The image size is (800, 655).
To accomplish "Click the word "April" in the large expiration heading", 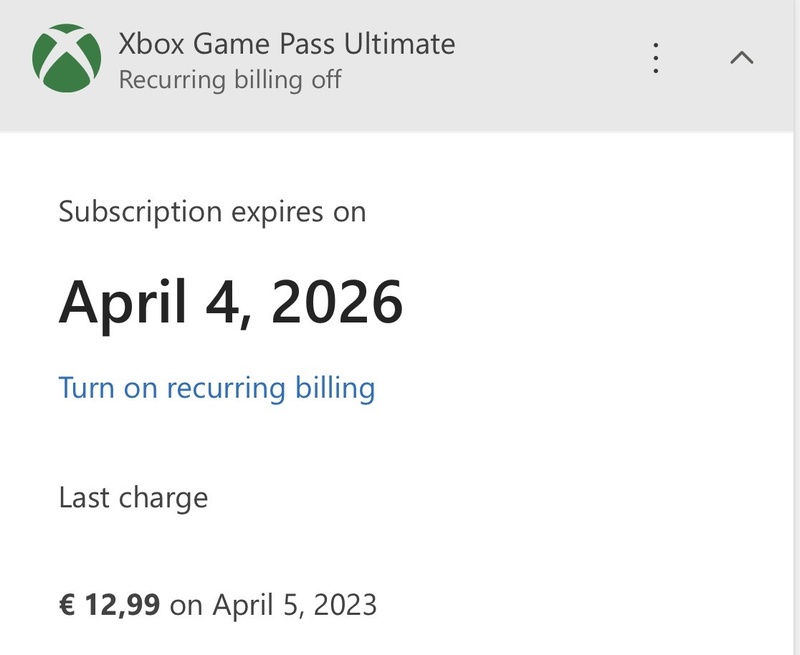I will pyautogui.click(x=123, y=301).
